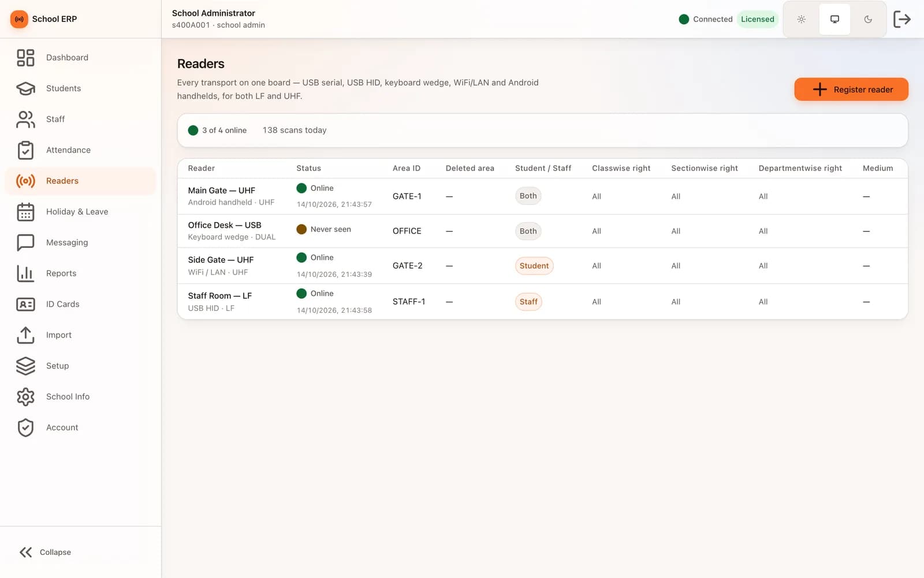Collapse the sidebar

(45, 552)
